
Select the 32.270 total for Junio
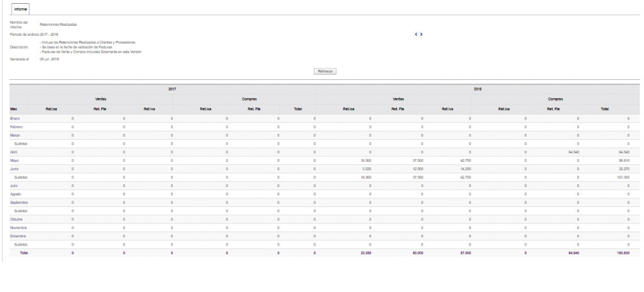point(623,169)
